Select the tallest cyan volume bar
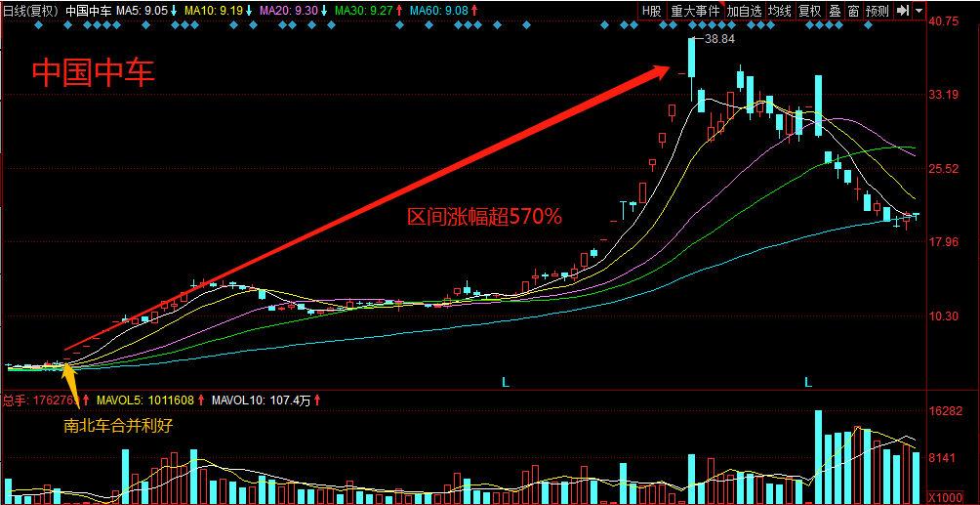Screen dimensions: 980x505 click(818, 457)
